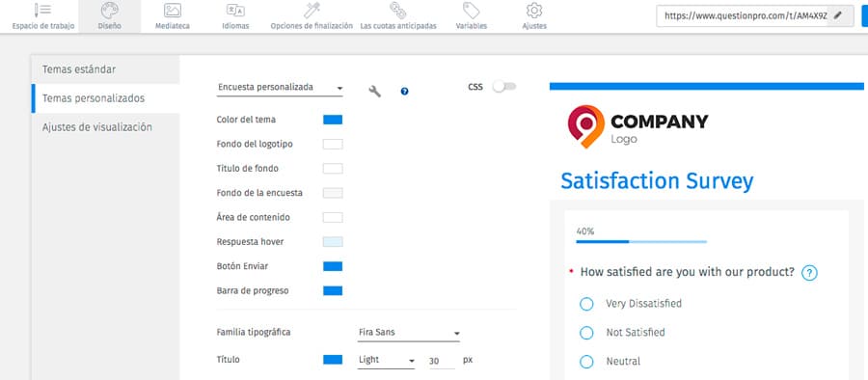The height and width of the screenshot is (380, 868).
Task: Click the blue help question mark icon
Action: pyautogui.click(x=405, y=92)
